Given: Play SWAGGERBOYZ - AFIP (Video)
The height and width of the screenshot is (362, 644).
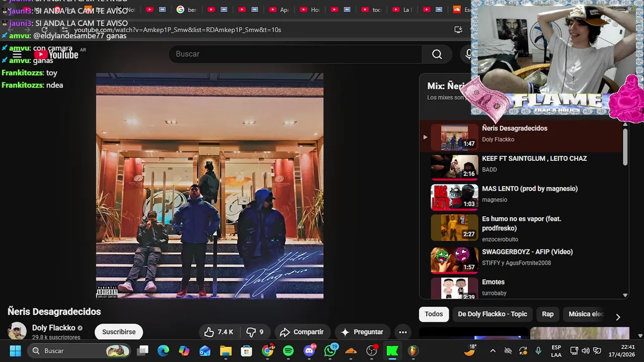Looking at the screenshot, I should (521, 259).
